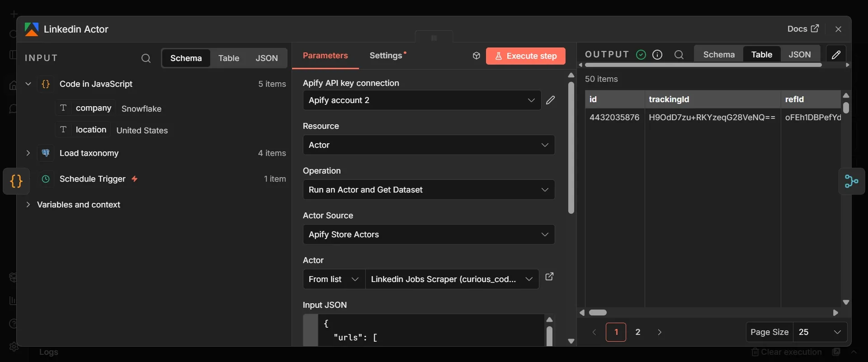This screenshot has height=362, width=868.
Task: Click the Apify logo beside Linkedin Actor
Action: (x=32, y=29)
